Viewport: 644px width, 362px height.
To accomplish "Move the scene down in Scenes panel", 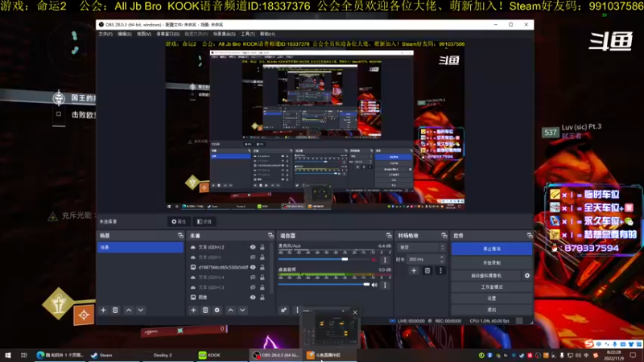I will (141, 311).
